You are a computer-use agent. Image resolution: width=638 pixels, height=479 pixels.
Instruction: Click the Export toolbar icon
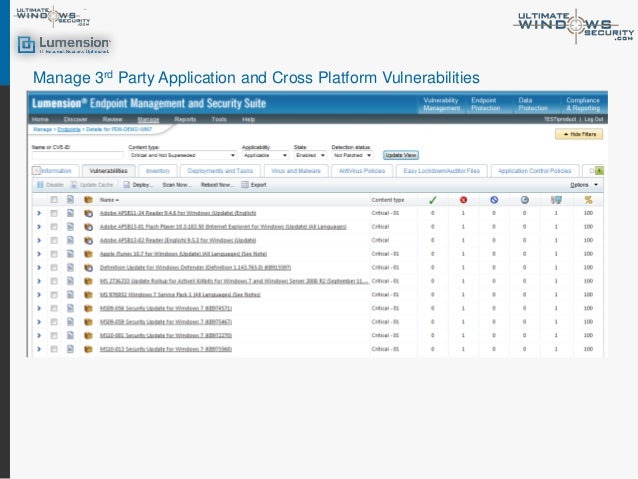click(x=245, y=185)
